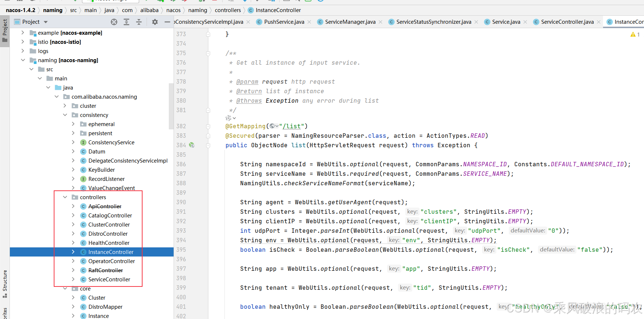Close the PushService.java tab

point(309,22)
